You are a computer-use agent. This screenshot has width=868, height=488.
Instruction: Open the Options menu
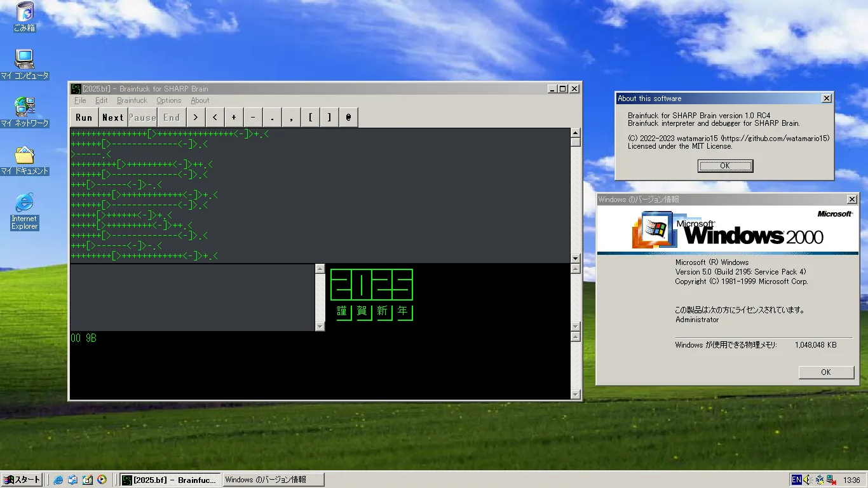(169, 100)
